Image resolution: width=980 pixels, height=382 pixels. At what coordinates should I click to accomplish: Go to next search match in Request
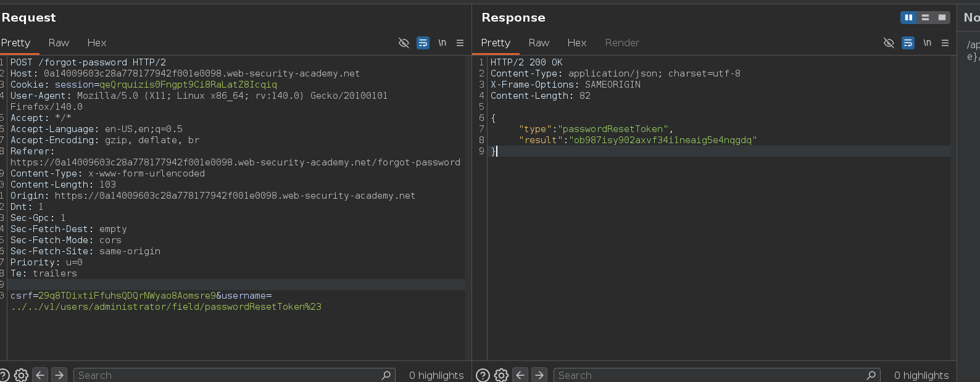[59, 375]
